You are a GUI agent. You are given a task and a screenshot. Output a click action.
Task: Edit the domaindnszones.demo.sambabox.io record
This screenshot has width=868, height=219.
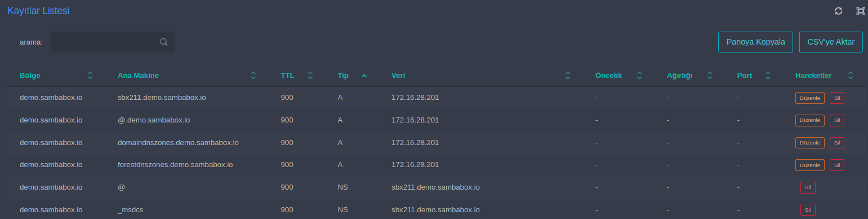810,143
